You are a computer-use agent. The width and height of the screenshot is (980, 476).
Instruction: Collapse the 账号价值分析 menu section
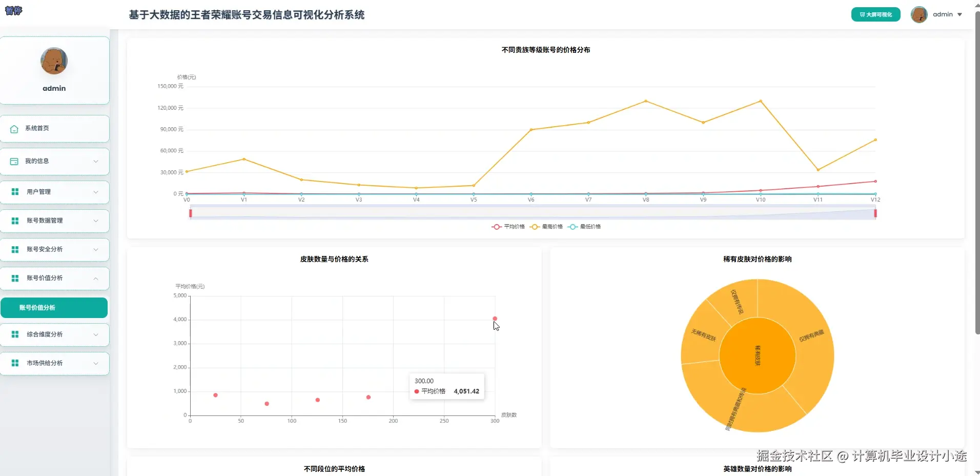tap(54, 278)
